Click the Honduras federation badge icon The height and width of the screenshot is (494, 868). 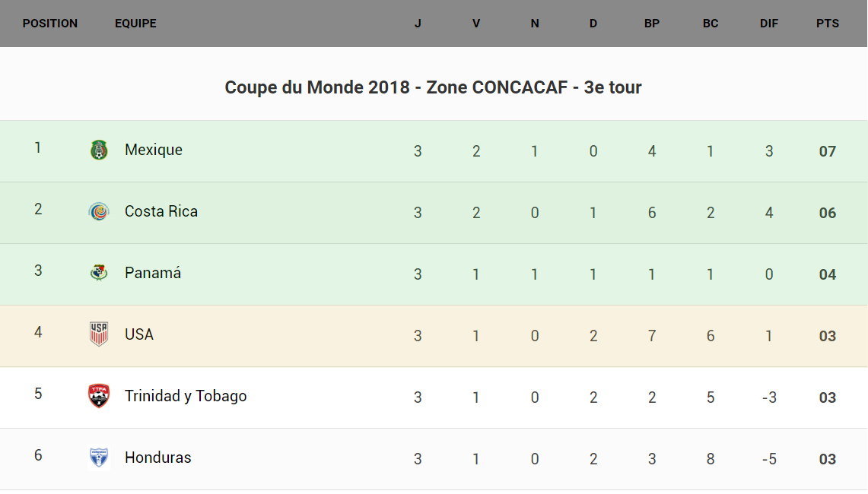(99, 458)
